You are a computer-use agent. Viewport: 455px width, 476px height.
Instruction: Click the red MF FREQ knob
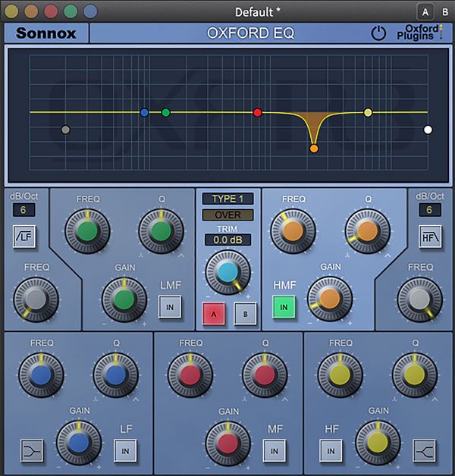coord(190,375)
